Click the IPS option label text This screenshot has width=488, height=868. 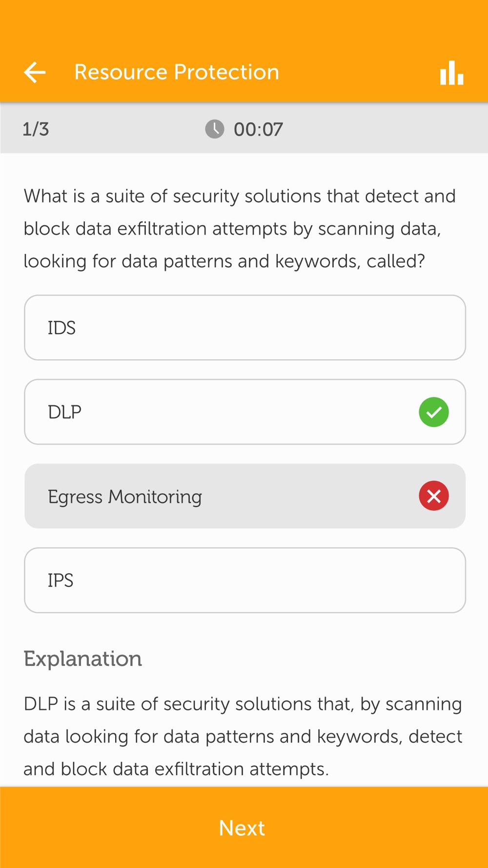(61, 580)
